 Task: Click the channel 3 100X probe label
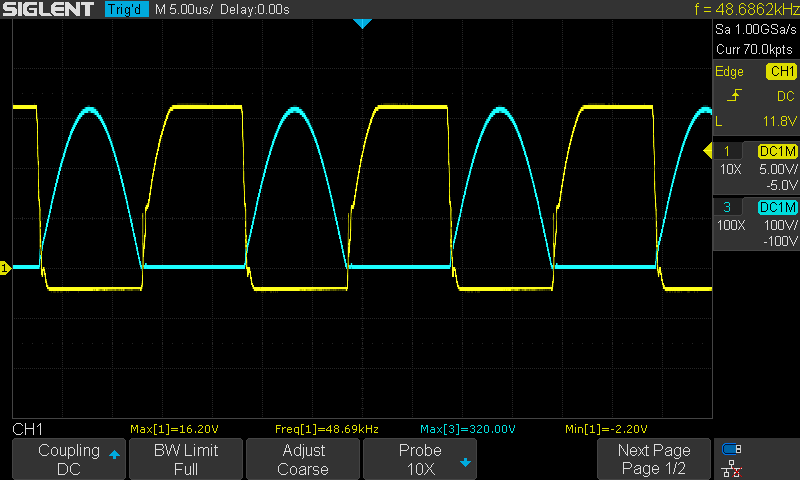pyautogui.click(x=731, y=225)
